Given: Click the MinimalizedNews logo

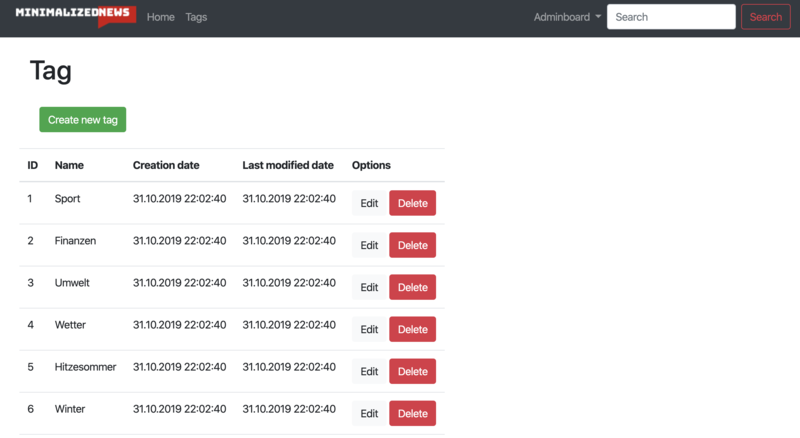Looking at the screenshot, I should [75, 17].
